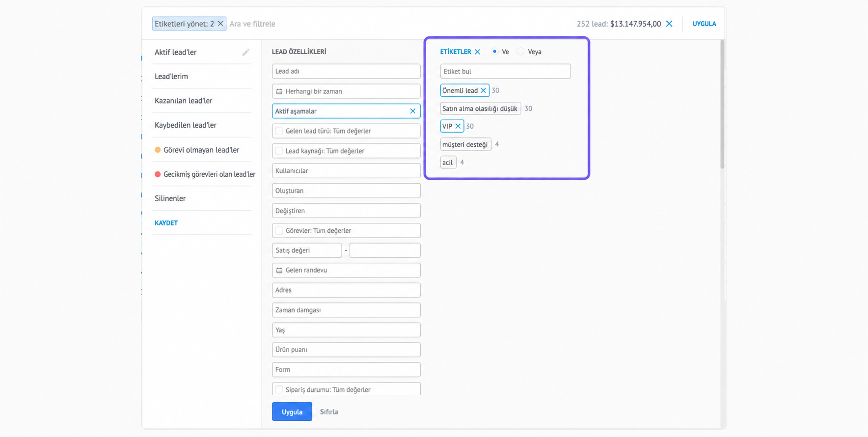Screen dimensions: 868x437
Task: Select the Silinenler preset
Action: point(170,198)
